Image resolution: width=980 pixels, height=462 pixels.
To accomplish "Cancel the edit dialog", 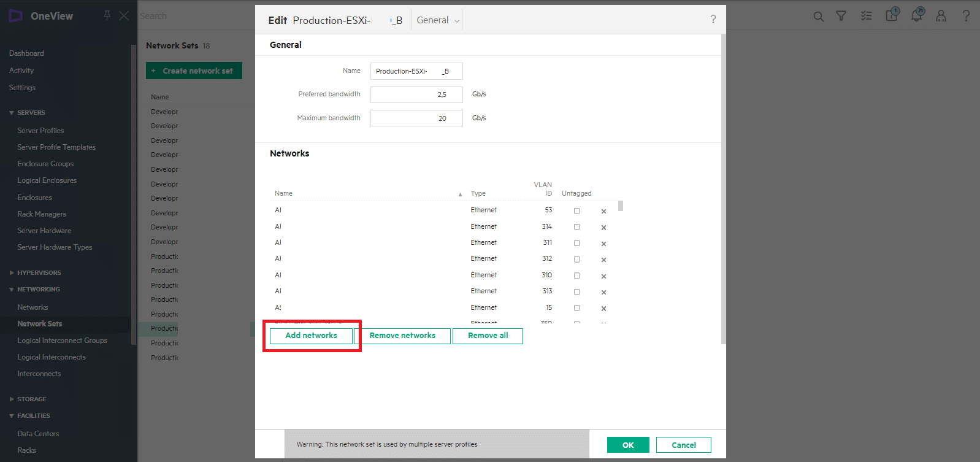I will click(684, 445).
